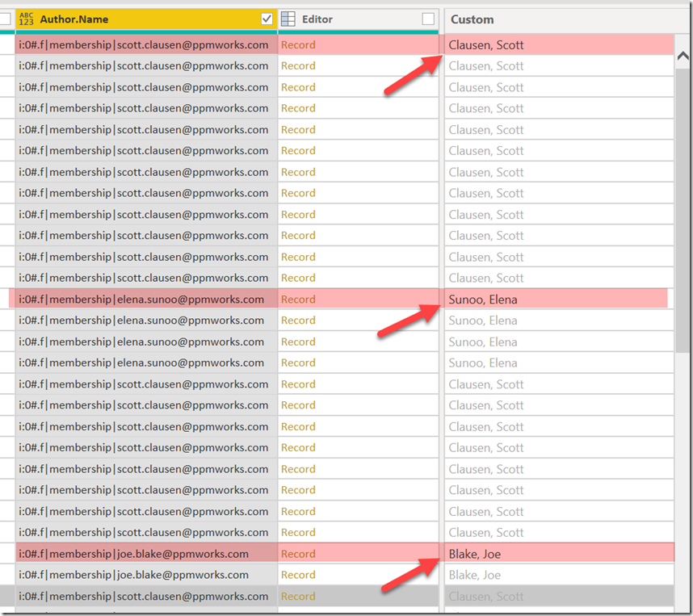693x616 pixels.
Task: Click the highlighted first-row scott.clausen@ppmworks.com Author.Name cell
Action: point(146,44)
